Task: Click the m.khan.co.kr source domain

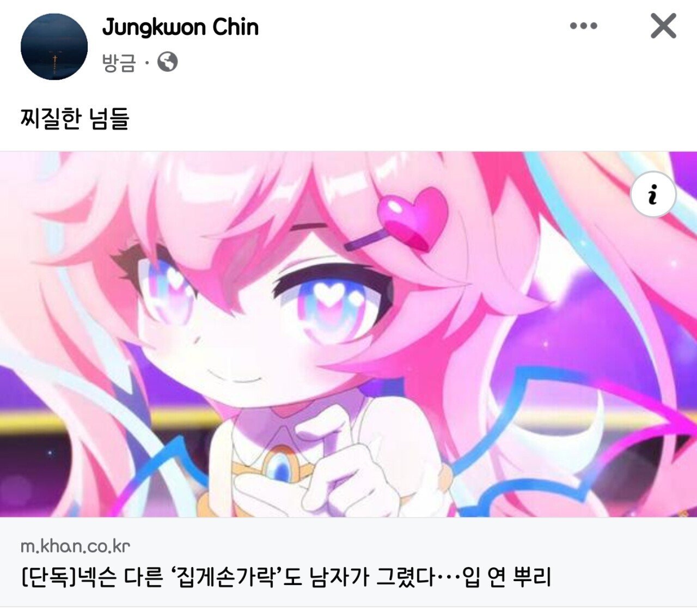Action: pyautogui.click(x=75, y=546)
